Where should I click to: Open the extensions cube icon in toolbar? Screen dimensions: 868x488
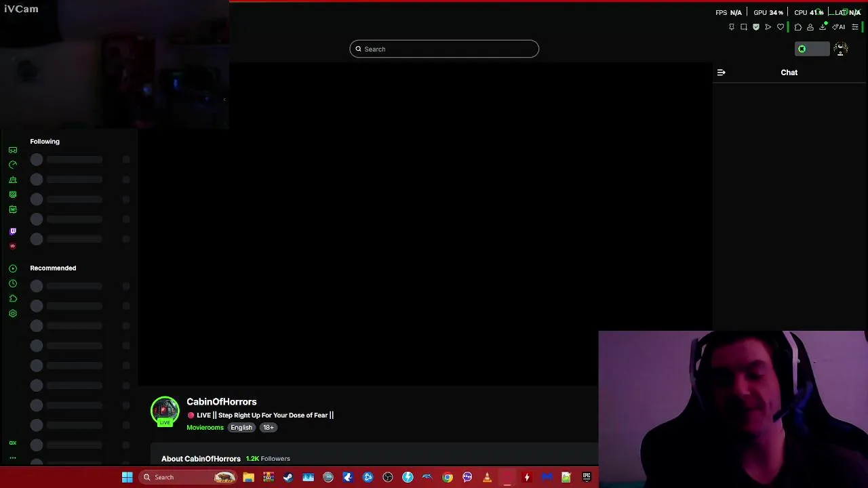pos(798,27)
